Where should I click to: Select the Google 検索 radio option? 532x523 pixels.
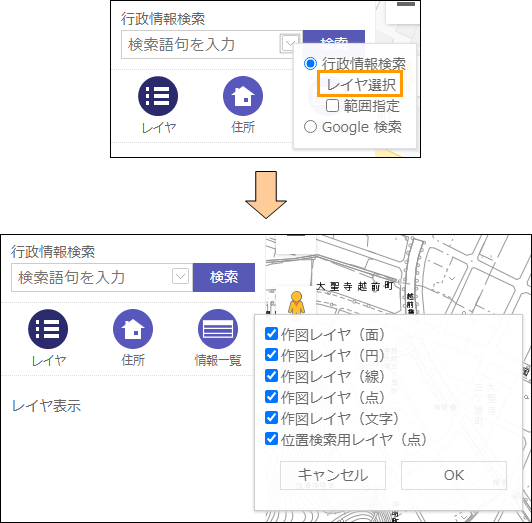click(310, 127)
